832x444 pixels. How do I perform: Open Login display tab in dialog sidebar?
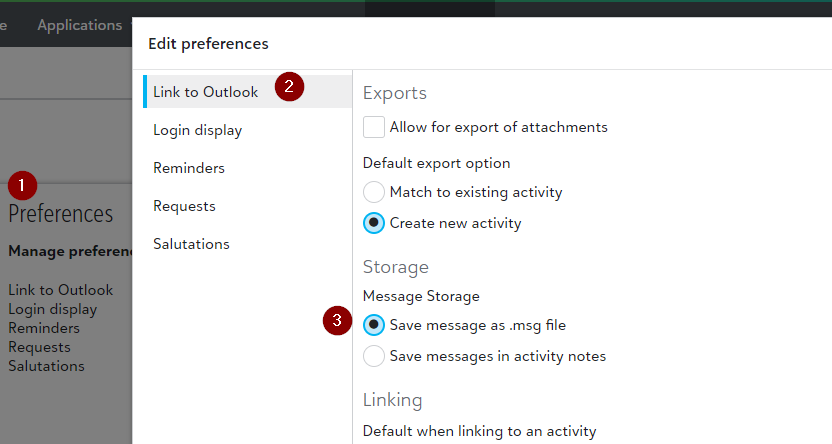(198, 130)
